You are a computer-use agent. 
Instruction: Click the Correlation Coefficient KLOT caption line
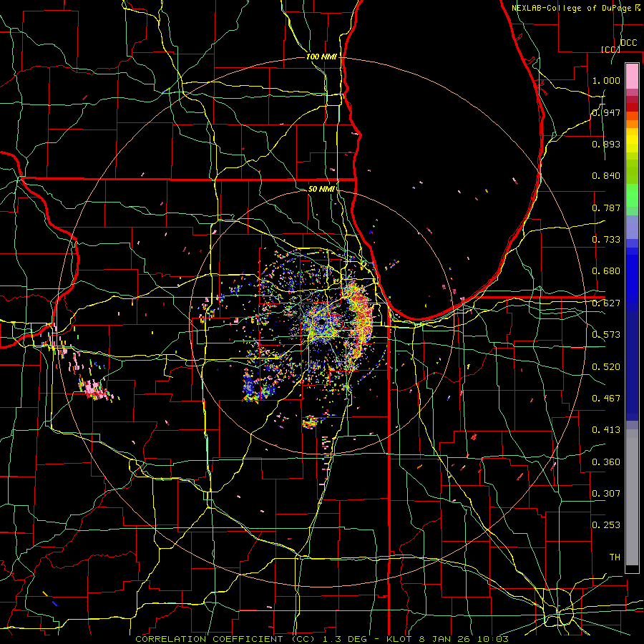[x=322, y=639]
